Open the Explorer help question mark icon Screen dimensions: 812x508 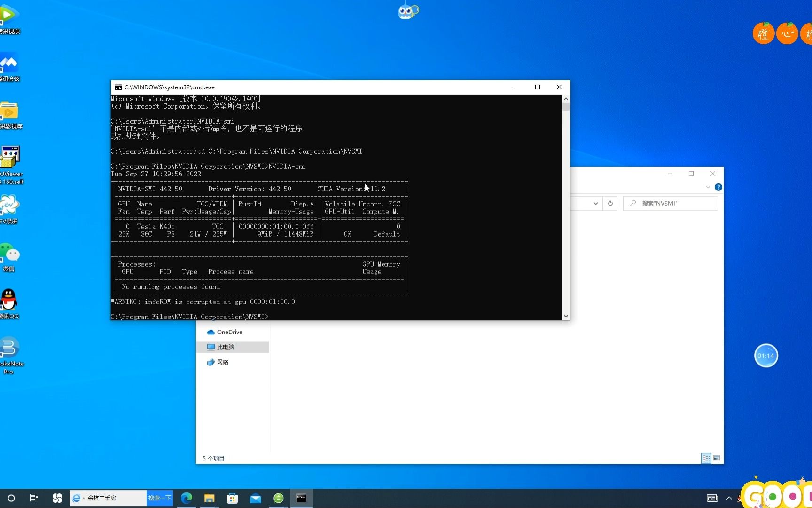click(x=718, y=187)
